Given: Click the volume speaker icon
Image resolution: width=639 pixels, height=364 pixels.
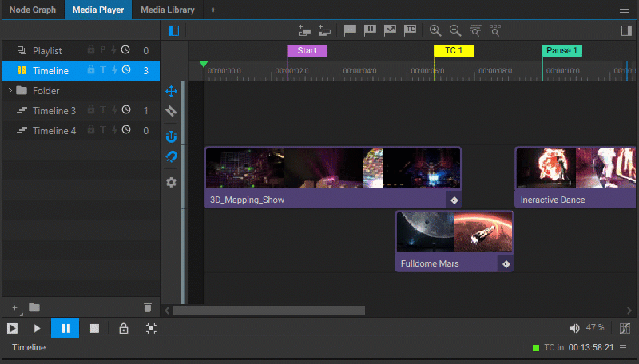Looking at the screenshot, I should click(574, 328).
